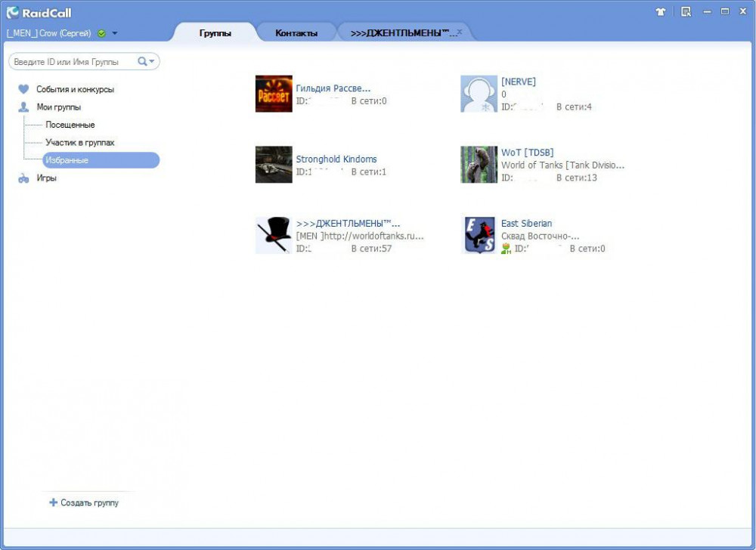Click the WoT [TDSB] bears thumbnail
This screenshot has width=756, height=550.
479,164
